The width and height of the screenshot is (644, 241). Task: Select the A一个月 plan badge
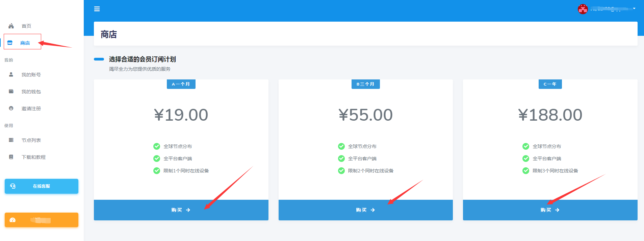pyautogui.click(x=181, y=84)
